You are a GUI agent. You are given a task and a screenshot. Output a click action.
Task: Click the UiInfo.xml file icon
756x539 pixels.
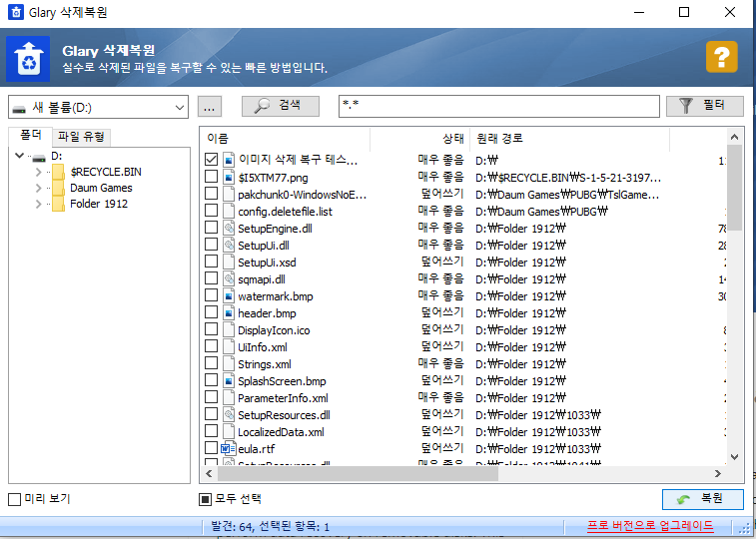pyautogui.click(x=229, y=346)
